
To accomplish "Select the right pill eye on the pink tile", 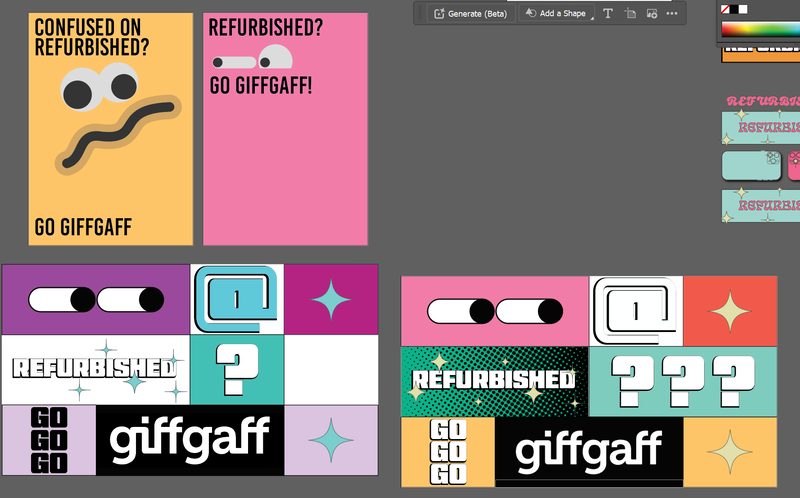I will point(530,311).
